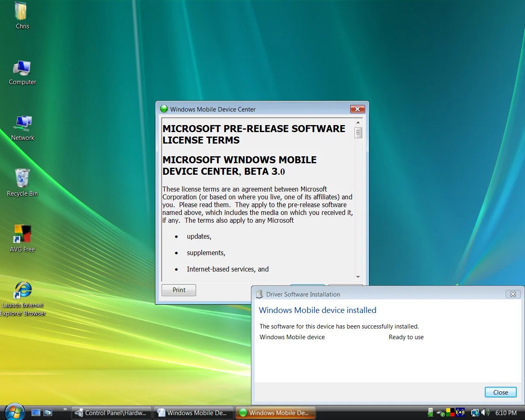
Task: Open Safely Remove Hardware tray icon
Action: tap(441, 413)
